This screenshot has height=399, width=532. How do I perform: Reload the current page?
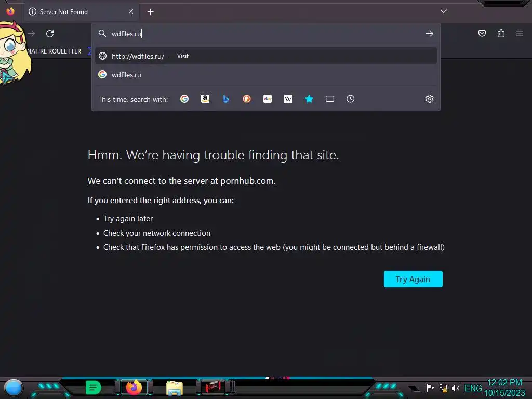click(x=50, y=34)
